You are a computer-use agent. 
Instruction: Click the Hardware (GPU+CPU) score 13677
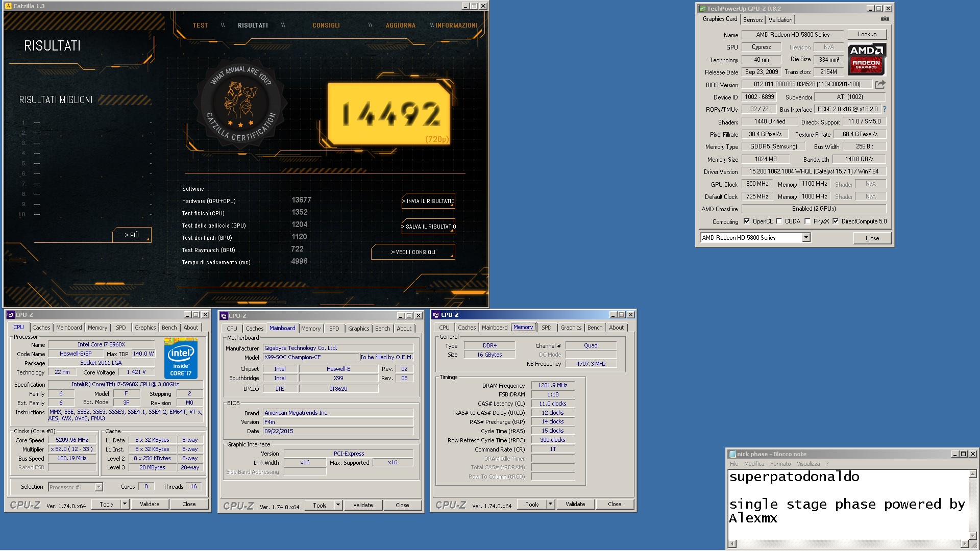(x=301, y=200)
